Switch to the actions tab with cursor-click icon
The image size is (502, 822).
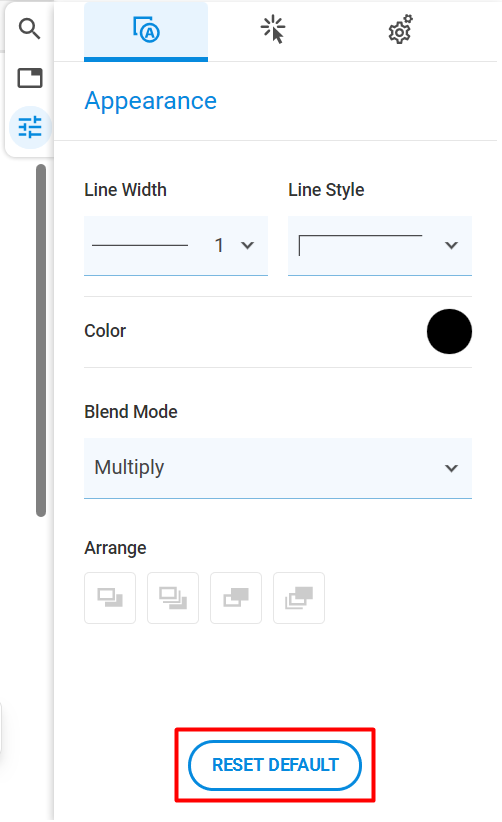click(273, 30)
